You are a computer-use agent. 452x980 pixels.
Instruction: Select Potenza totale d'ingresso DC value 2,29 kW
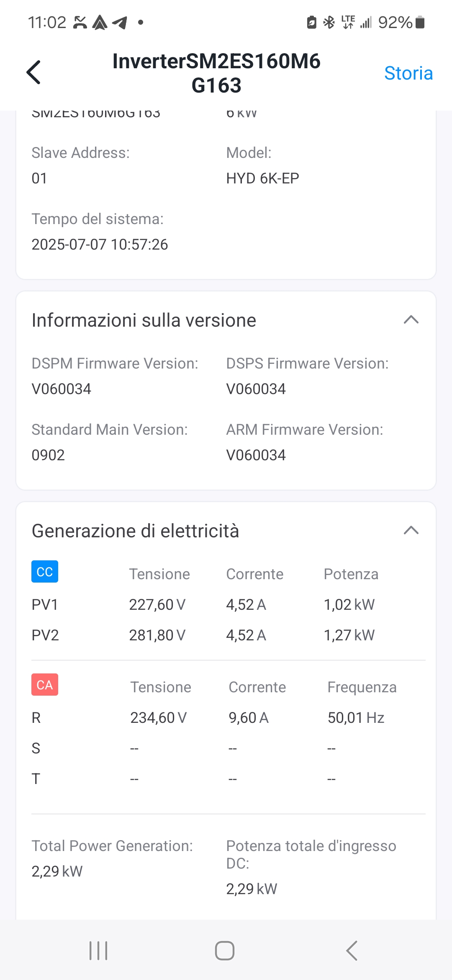point(252,889)
